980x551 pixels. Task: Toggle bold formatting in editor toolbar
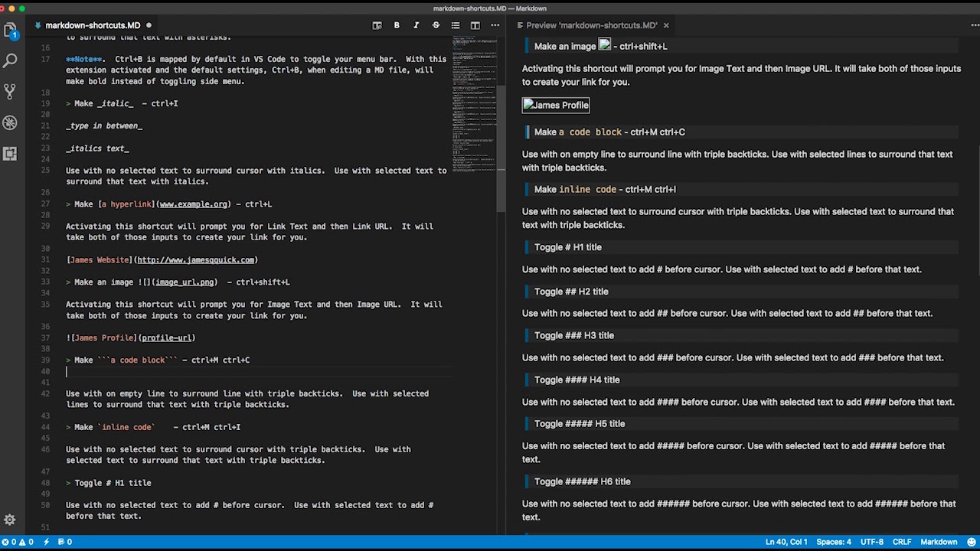(x=397, y=25)
